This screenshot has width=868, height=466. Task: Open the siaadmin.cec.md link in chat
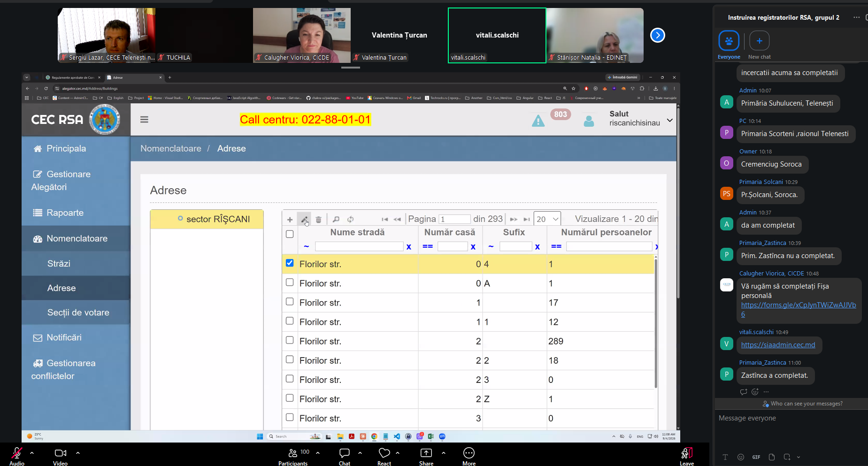pos(778,345)
